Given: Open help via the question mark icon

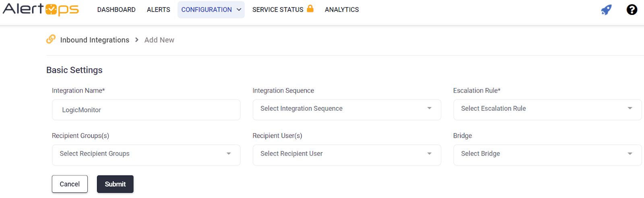Looking at the screenshot, I should click(x=632, y=10).
